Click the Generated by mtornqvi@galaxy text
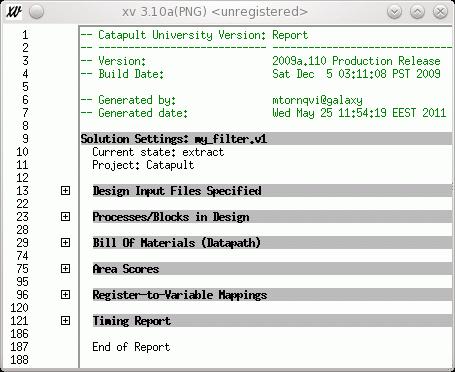 317,100
